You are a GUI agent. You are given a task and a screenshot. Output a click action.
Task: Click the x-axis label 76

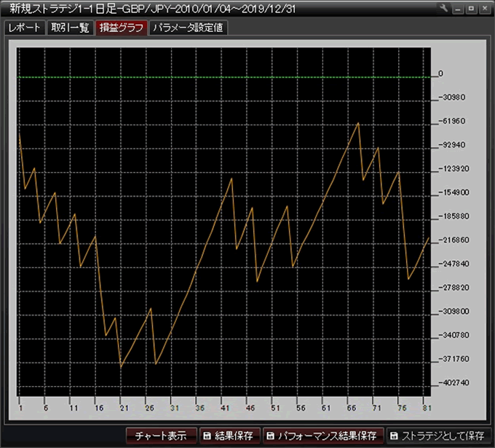click(402, 408)
